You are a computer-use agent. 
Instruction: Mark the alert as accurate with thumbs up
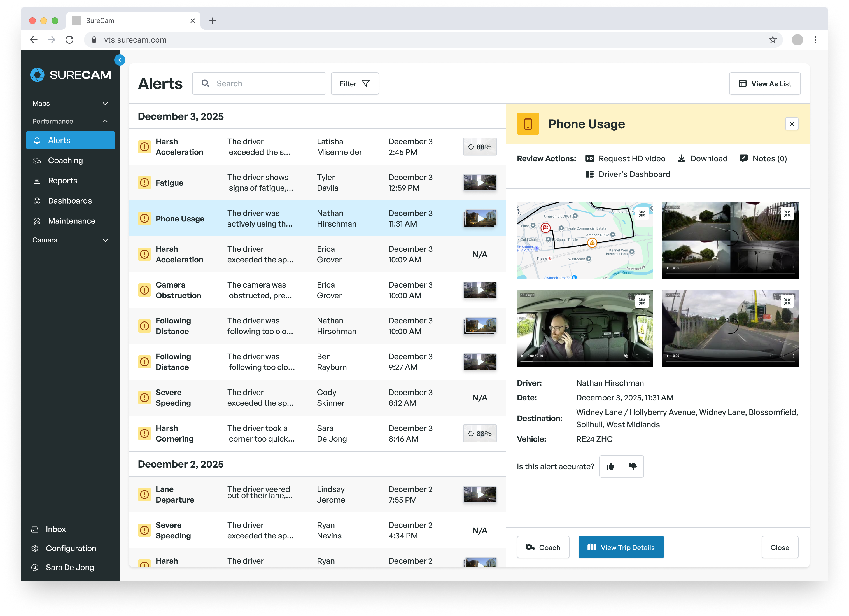click(x=610, y=466)
